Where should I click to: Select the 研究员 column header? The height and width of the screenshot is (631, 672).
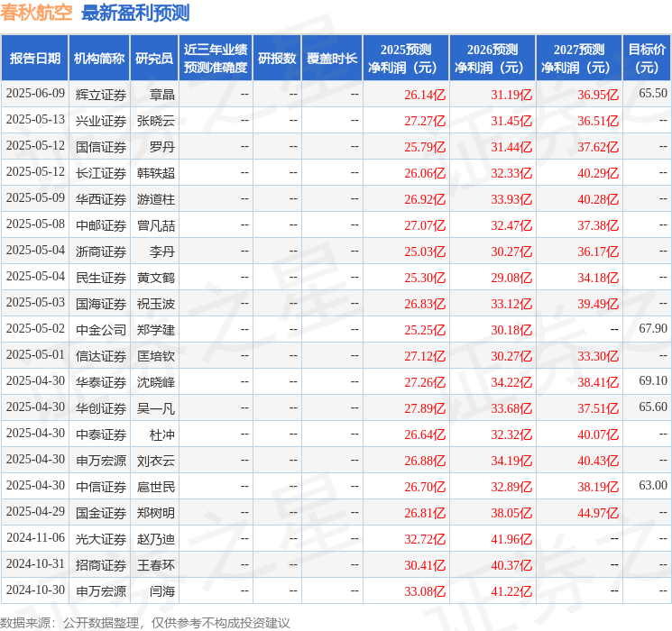coord(154,59)
